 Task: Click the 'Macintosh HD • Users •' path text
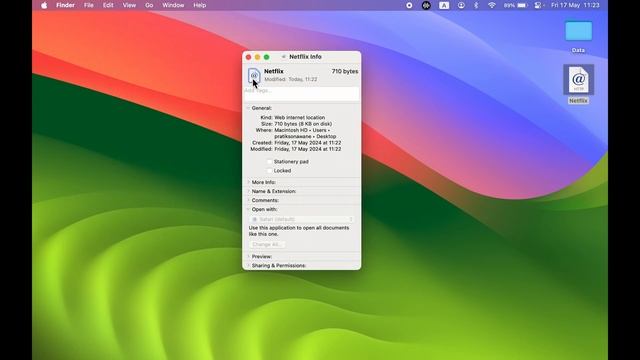click(x=302, y=130)
